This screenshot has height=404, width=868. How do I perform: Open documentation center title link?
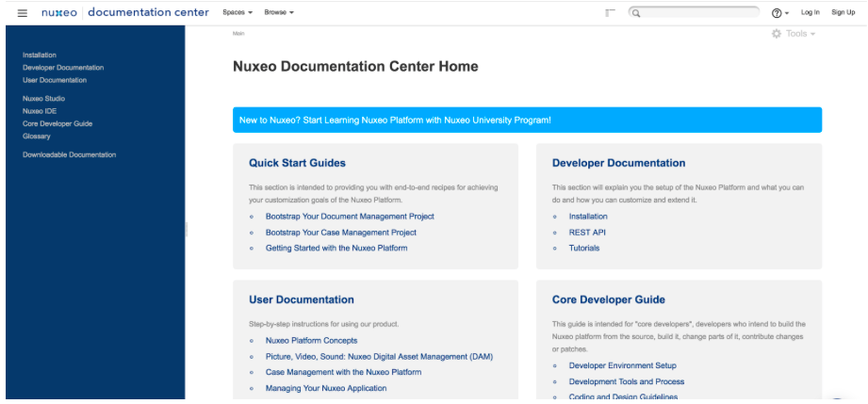pyautogui.click(x=148, y=12)
